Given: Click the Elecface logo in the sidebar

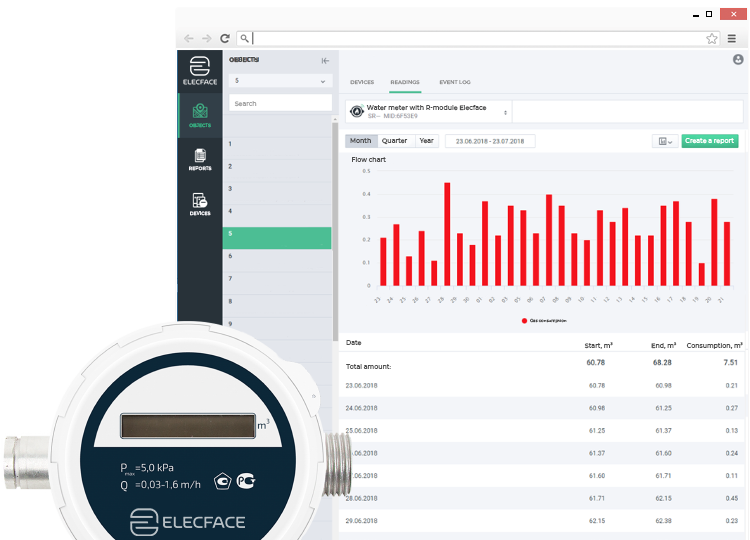Looking at the screenshot, I should pos(200,71).
